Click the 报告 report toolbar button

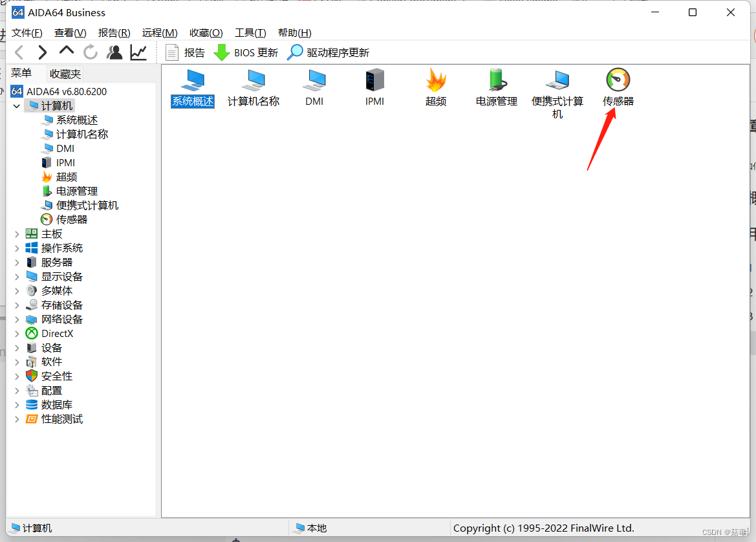[185, 52]
